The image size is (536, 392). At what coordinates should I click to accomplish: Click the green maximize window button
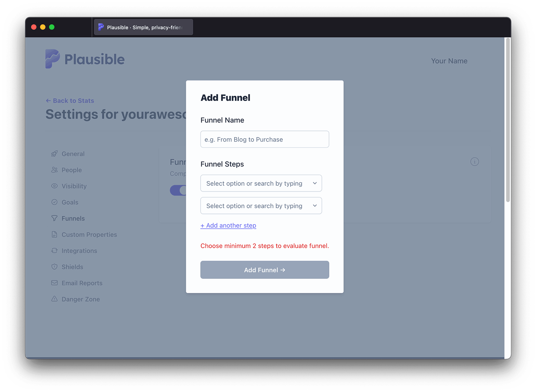pos(52,27)
